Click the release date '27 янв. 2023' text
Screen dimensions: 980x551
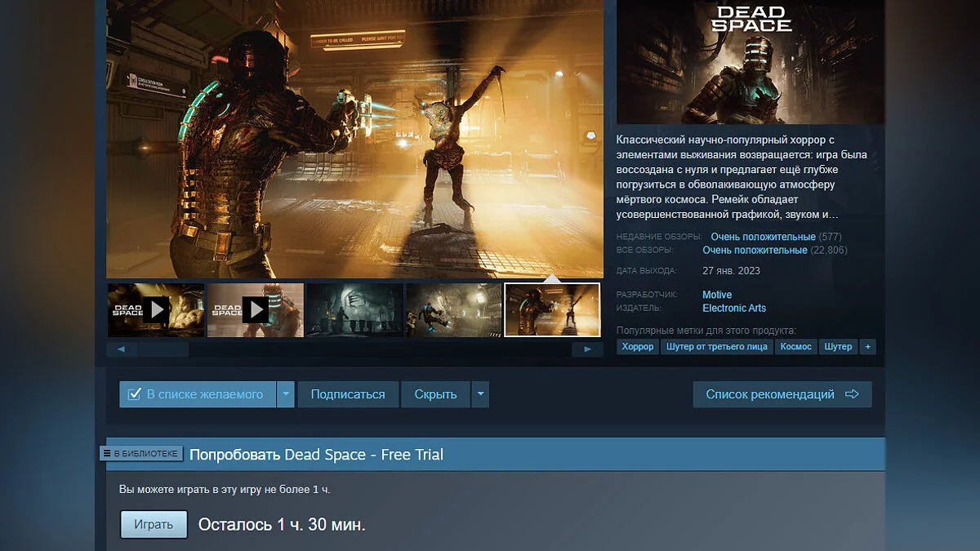tap(731, 270)
